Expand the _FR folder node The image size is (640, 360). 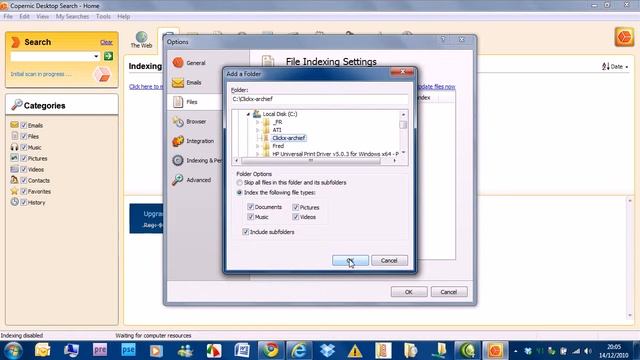[x=258, y=122]
